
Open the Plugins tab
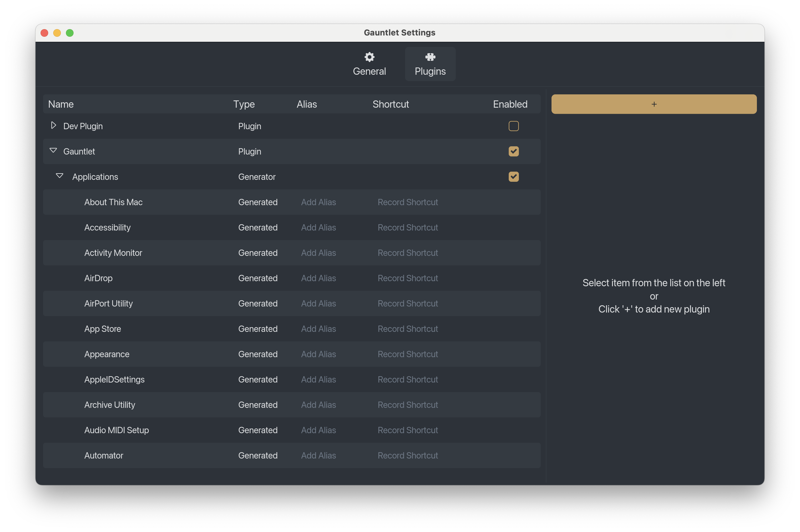[x=430, y=71]
